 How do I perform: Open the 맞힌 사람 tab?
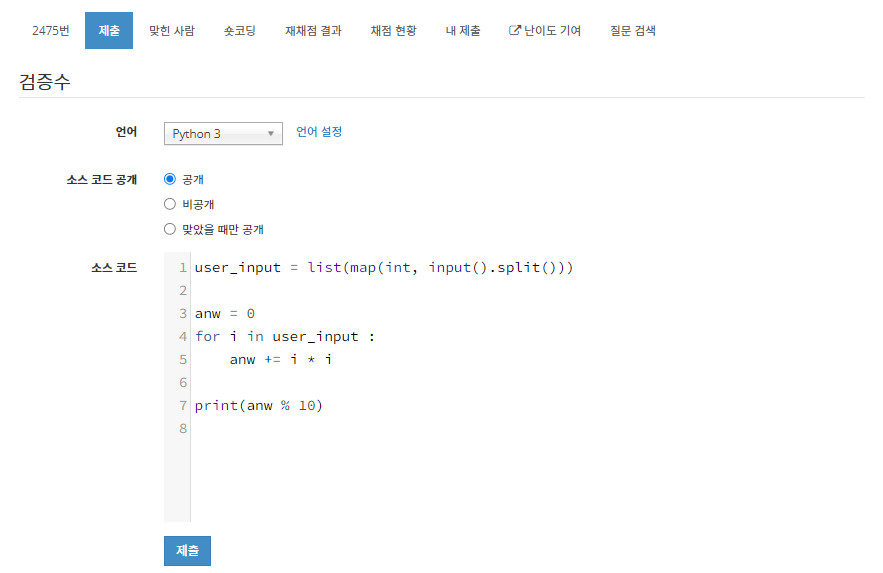172,30
